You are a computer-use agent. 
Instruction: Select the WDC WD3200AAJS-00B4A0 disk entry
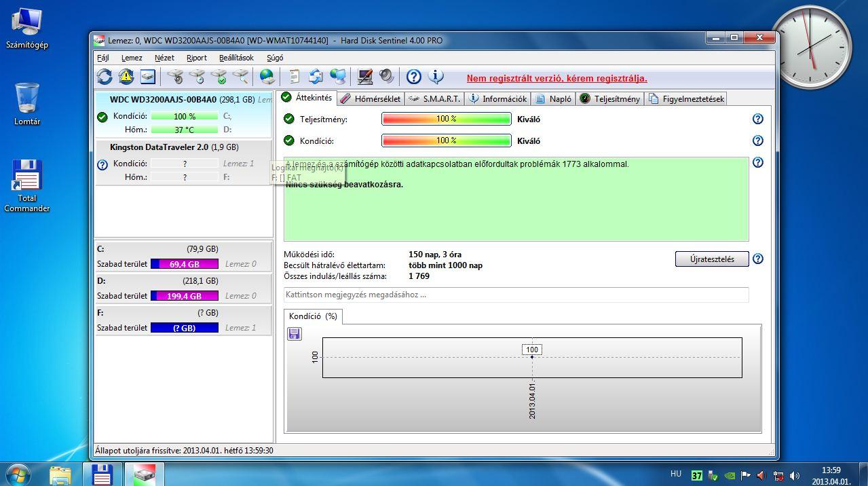(183, 113)
